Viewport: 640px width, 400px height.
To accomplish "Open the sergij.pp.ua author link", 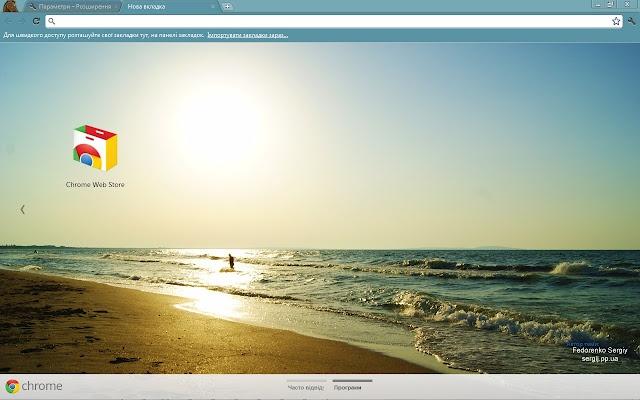I will [600, 359].
